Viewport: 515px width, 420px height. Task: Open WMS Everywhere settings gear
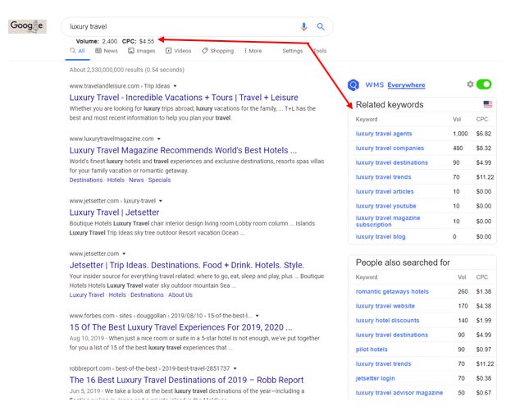470,84
